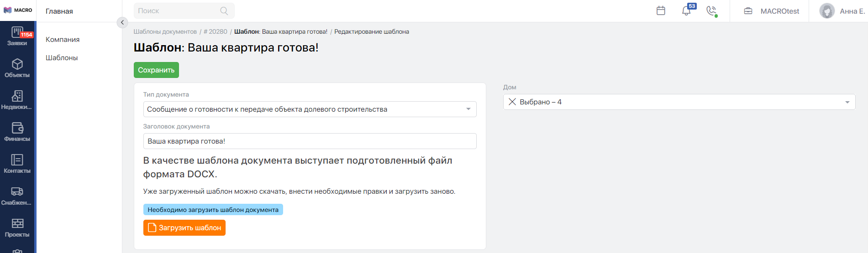Open the Проекты sidebar icon
868x253 pixels.
click(17, 228)
